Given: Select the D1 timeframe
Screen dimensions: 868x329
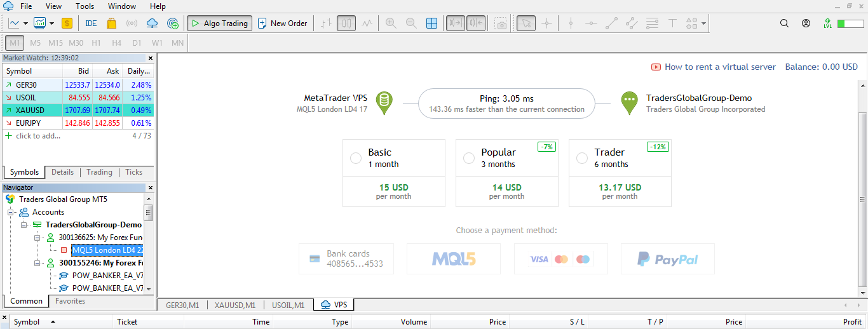Looking at the screenshot, I should (137, 43).
